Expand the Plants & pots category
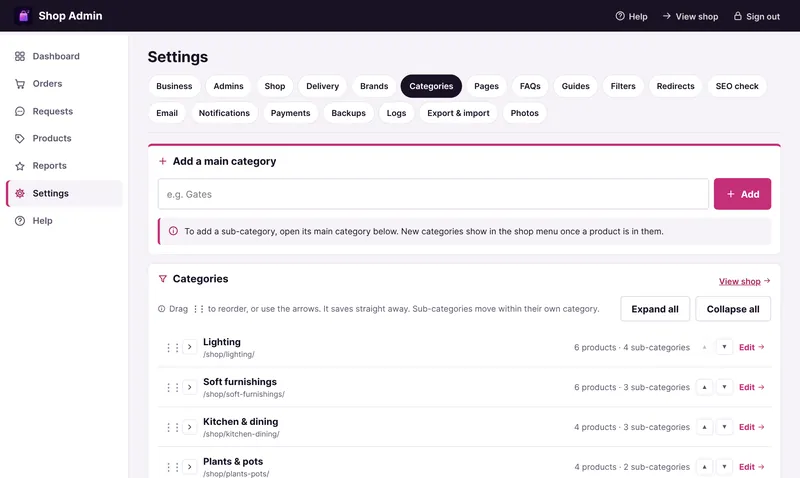 coord(189,467)
